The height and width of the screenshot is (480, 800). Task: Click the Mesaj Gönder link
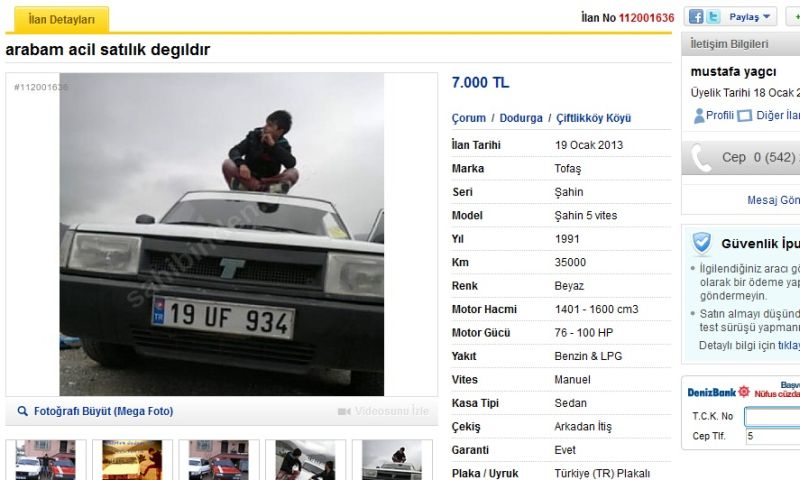(x=773, y=200)
